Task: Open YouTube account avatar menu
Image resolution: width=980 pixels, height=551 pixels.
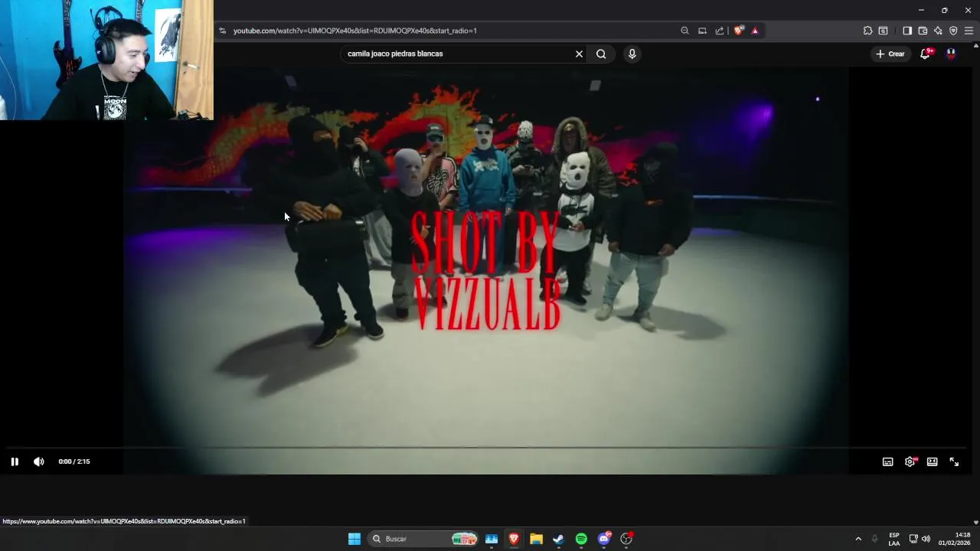Action: 951,54
